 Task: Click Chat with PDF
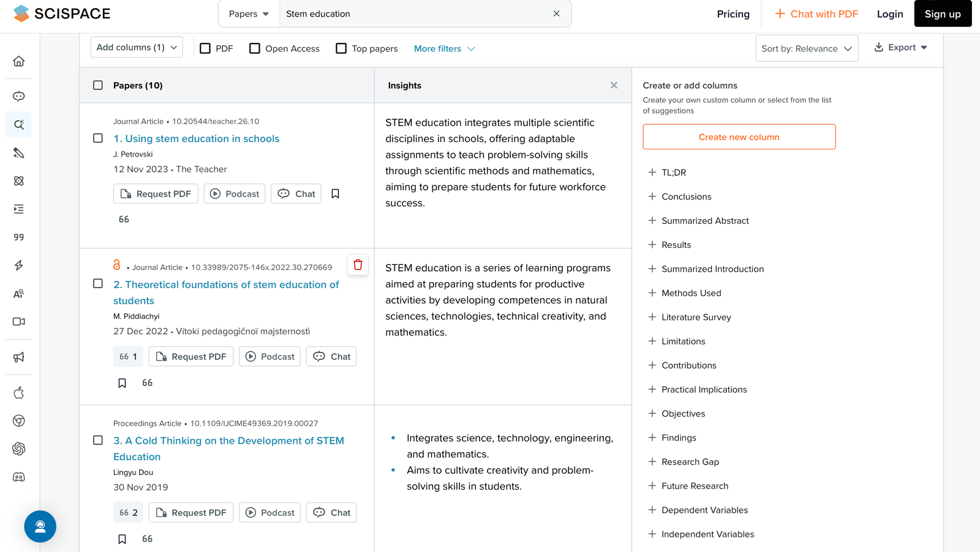[816, 13]
